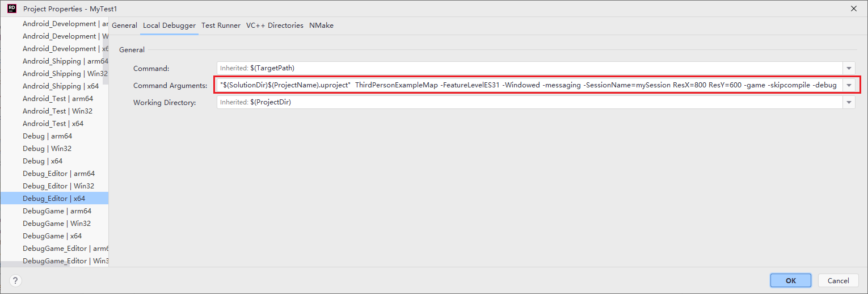Image resolution: width=868 pixels, height=294 pixels.
Task: Switch to the General tab
Action: pyautogui.click(x=124, y=26)
